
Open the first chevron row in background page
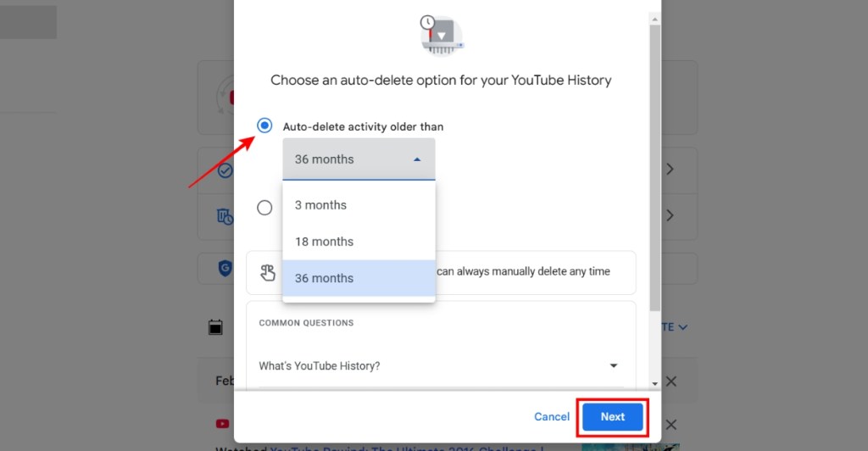[x=670, y=169]
